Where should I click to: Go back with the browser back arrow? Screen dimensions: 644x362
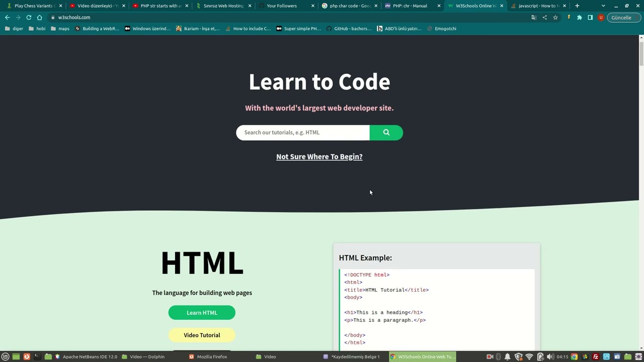7,17
